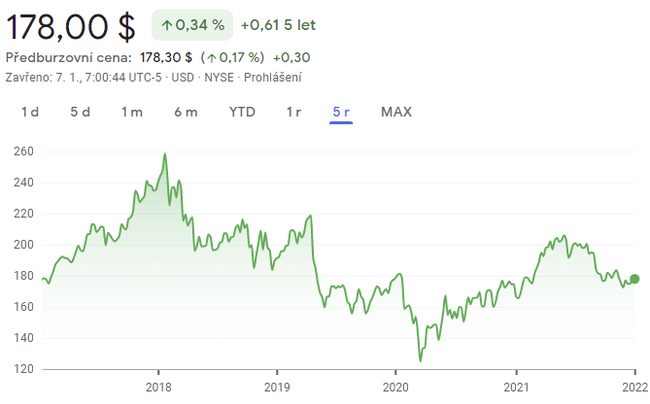Show the 1m price history

click(x=132, y=112)
